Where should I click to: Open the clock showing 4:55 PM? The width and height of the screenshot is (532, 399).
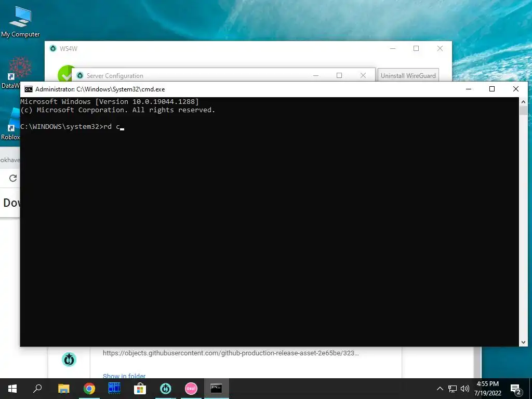(x=487, y=389)
